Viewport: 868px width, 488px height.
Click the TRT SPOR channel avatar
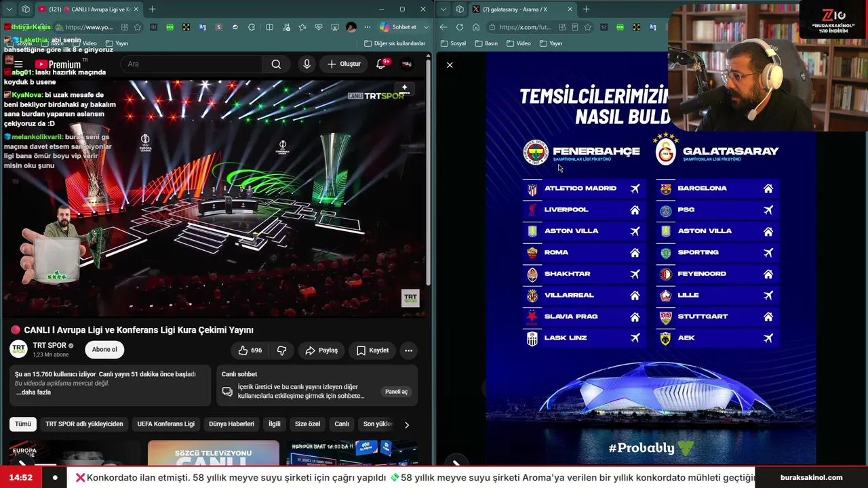18,349
